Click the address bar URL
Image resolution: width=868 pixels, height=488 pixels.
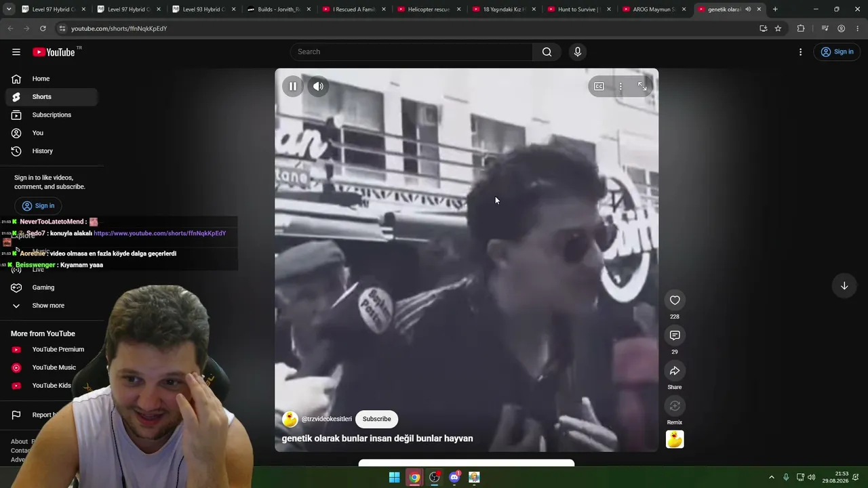(119, 28)
